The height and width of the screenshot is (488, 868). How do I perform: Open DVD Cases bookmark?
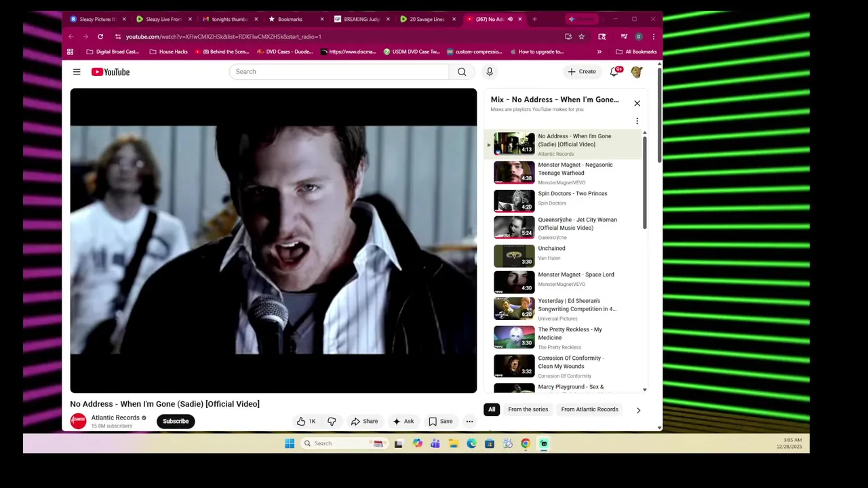(x=285, y=52)
